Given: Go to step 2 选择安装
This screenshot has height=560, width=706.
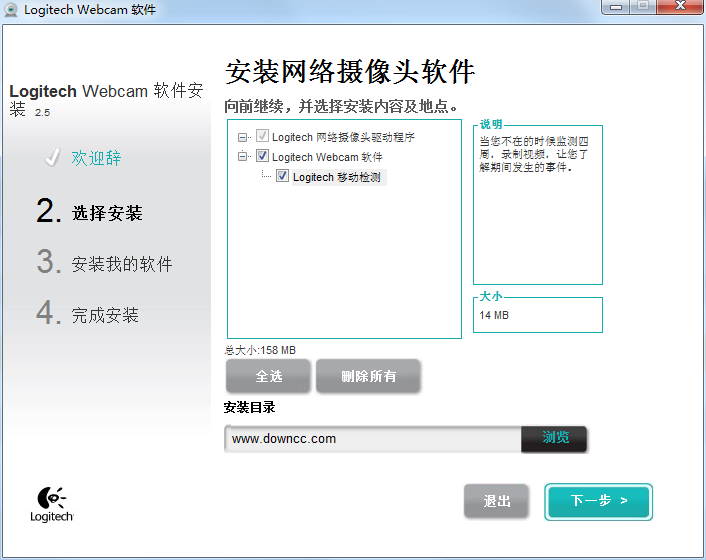Looking at the screenshot, I should point(106,213).
